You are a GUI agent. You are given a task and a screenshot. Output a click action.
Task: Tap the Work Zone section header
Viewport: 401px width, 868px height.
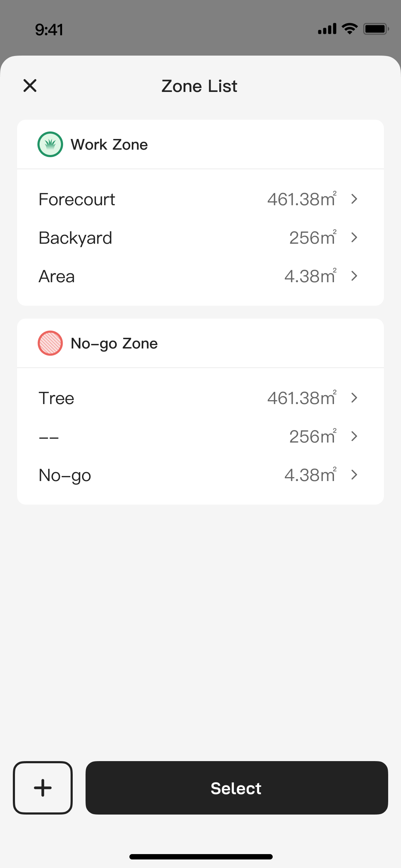(109, 145)
